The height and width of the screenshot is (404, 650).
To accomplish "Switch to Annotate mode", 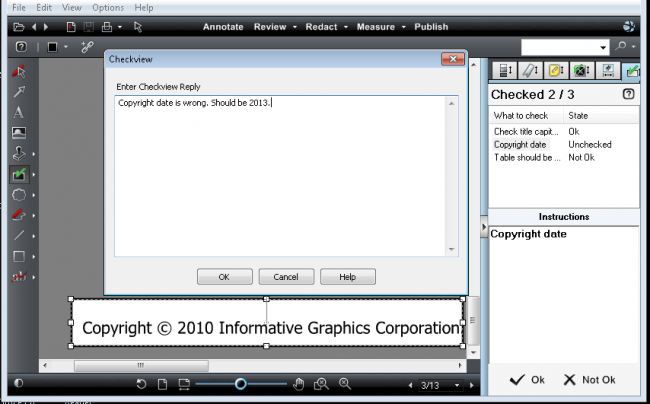I will coord(223,27).
